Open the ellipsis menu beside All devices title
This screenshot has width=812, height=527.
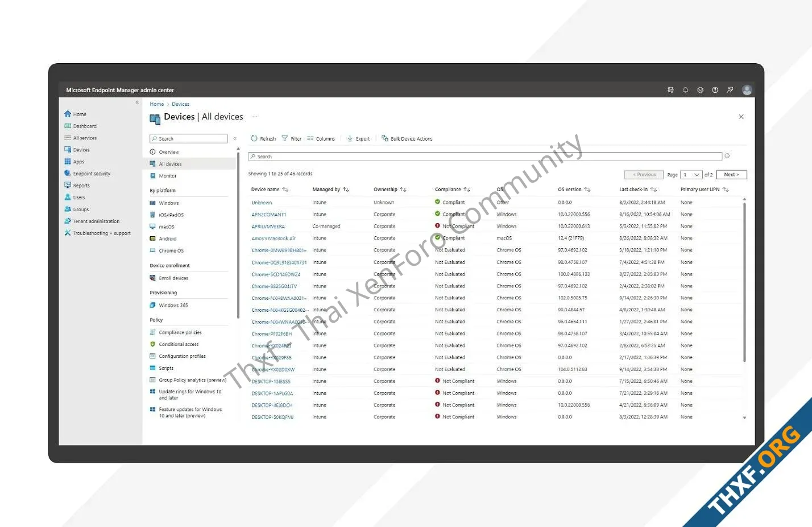(255, 117)
